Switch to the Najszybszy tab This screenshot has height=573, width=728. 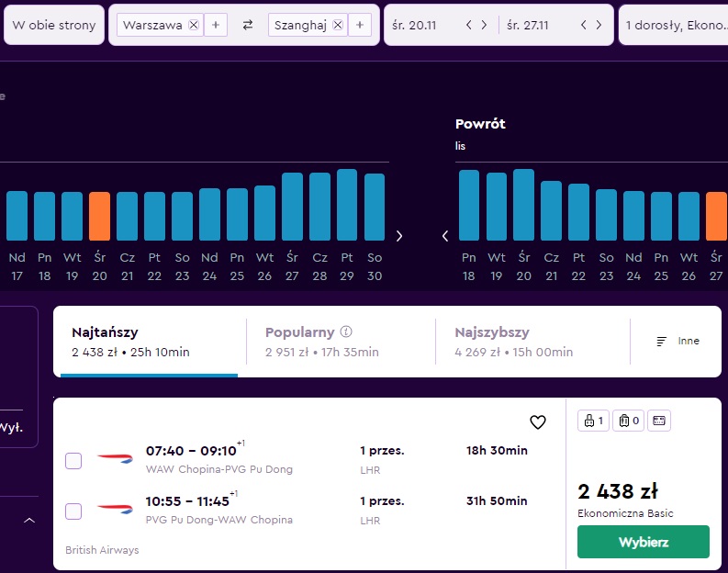532,342
